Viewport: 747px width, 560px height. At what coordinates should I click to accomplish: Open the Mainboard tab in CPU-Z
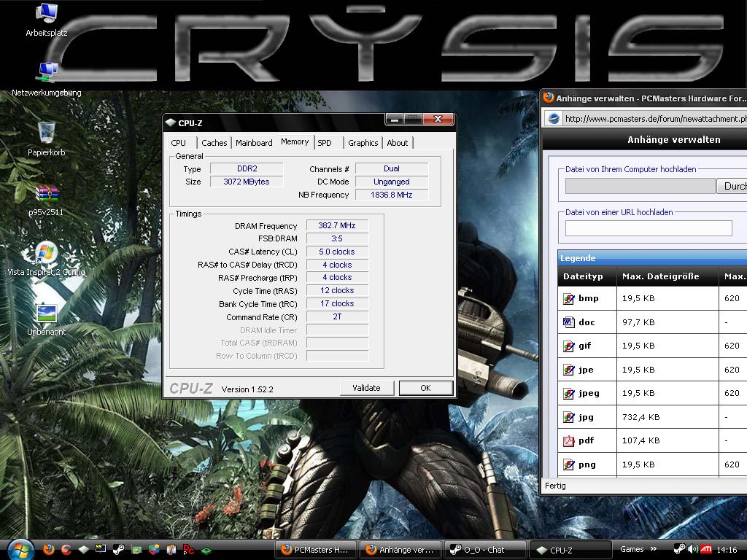point(254,143)
